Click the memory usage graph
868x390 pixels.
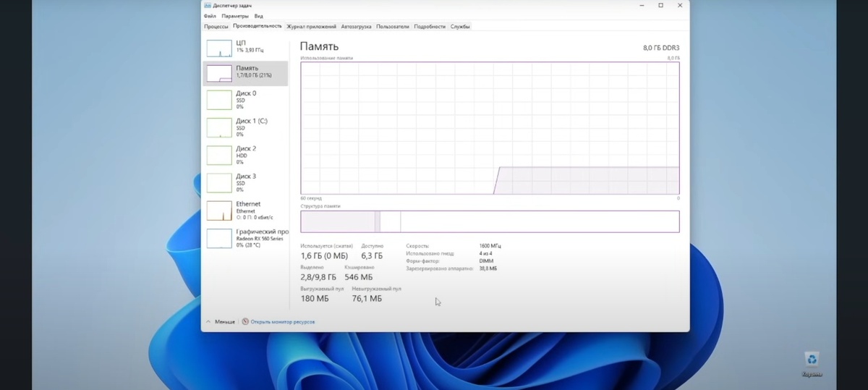490,128
